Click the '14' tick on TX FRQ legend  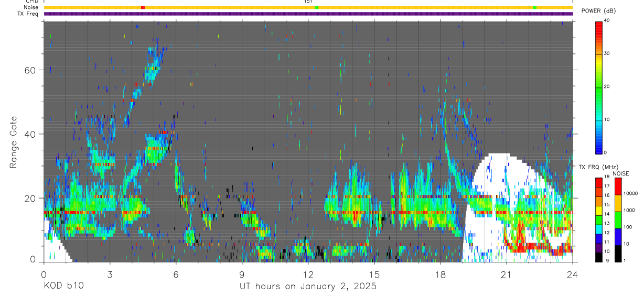[607, 214]
